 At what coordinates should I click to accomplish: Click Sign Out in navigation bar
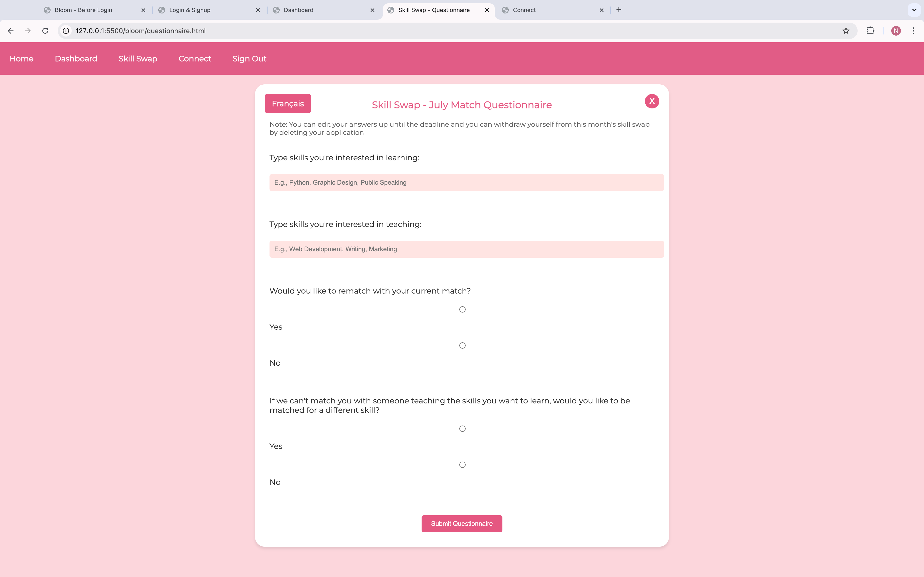[249, 59]
